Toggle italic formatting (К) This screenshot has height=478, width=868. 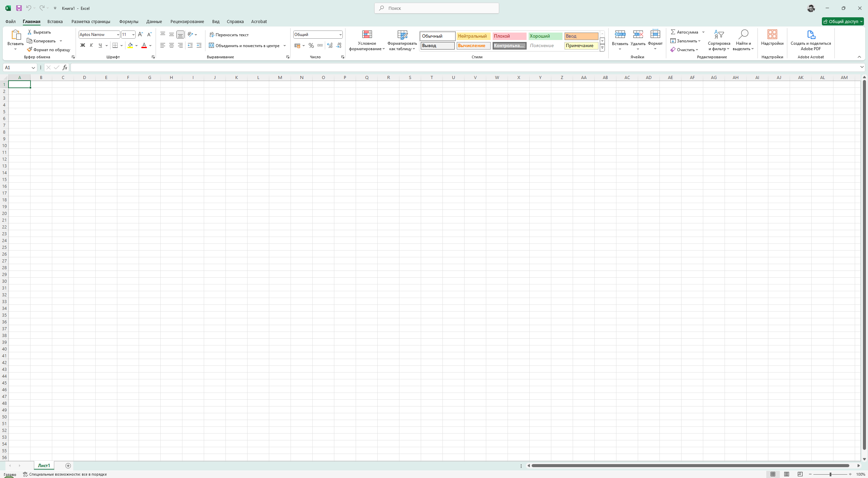(x=91, y=45)
